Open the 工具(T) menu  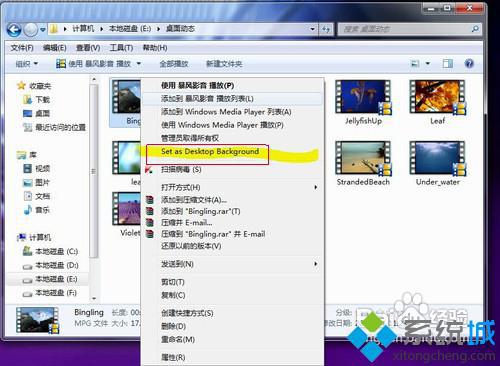coord(121,48)
